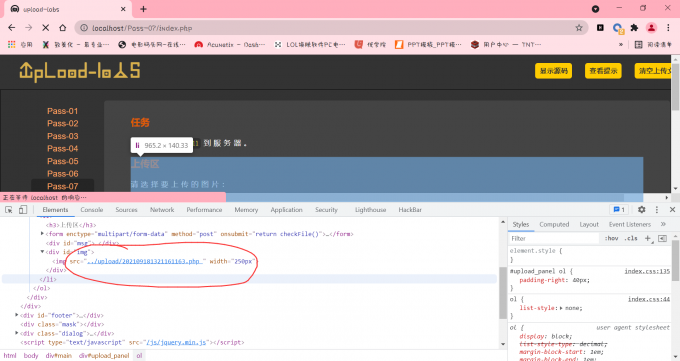The width and height of the screenshot is (680, 361).
Task: Click the Upload-labs logo
Action: (80, 72)
